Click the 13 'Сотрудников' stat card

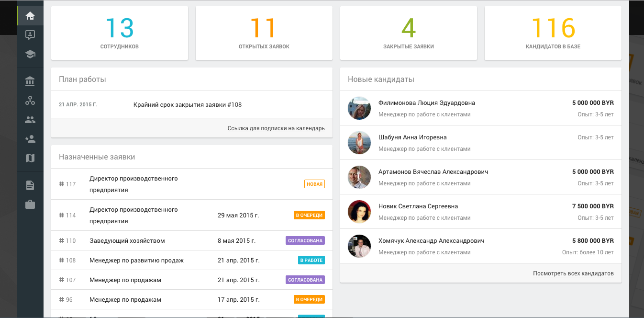[x=120, y=33]
